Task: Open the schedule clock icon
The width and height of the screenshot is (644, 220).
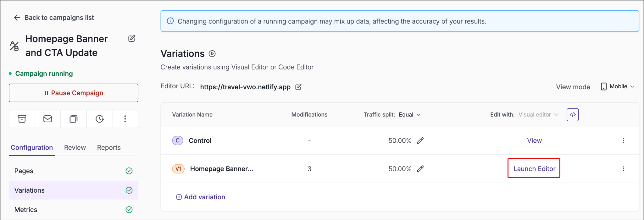Action: [x=100, y=119]
